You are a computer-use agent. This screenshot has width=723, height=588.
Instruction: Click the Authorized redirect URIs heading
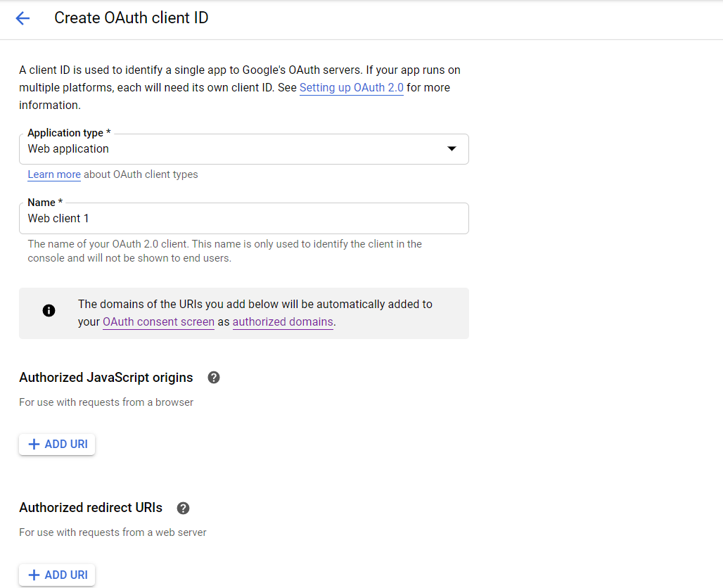pyautogui.click(x=91, y=508)
